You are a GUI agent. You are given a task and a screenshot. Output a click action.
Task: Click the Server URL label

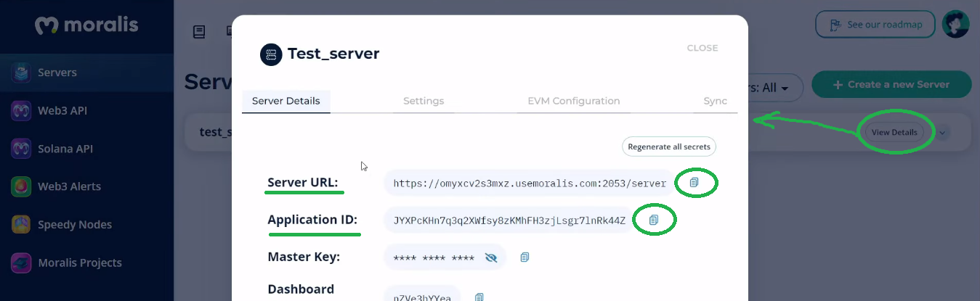coord(303,182)
